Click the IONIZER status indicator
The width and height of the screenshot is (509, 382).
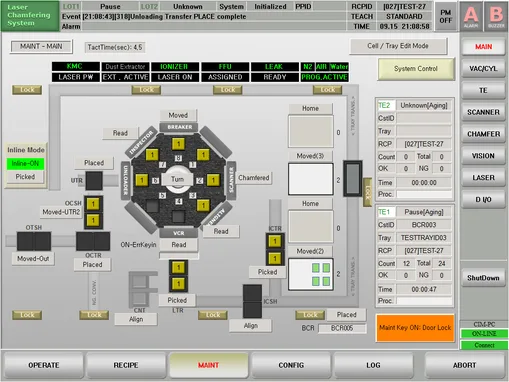coord(175,66)
